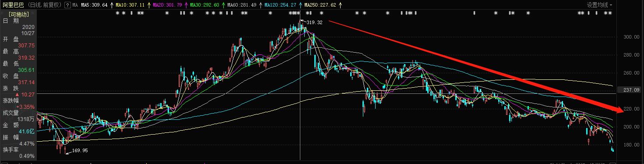Click the amplitude value 4.47%
This screenshot has width=644, height=164.
(x=27, y=143)
